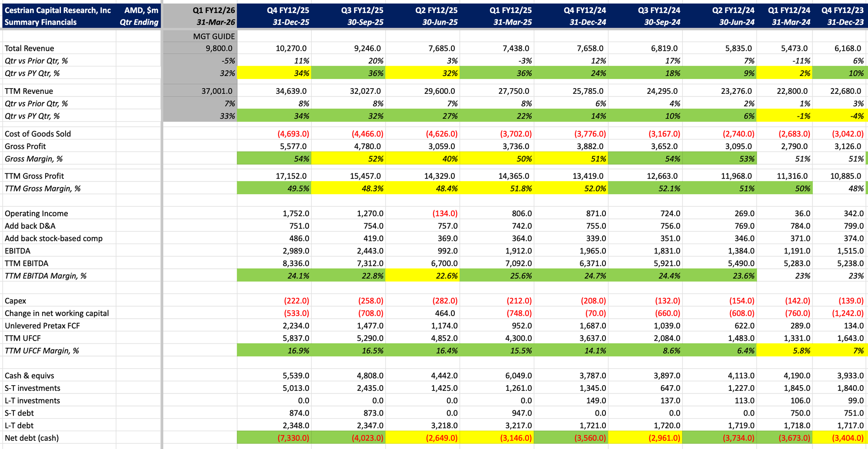
Task: Select the TTM EBITDA Margin cell 24.1%
Action: (x=274, y=276)
